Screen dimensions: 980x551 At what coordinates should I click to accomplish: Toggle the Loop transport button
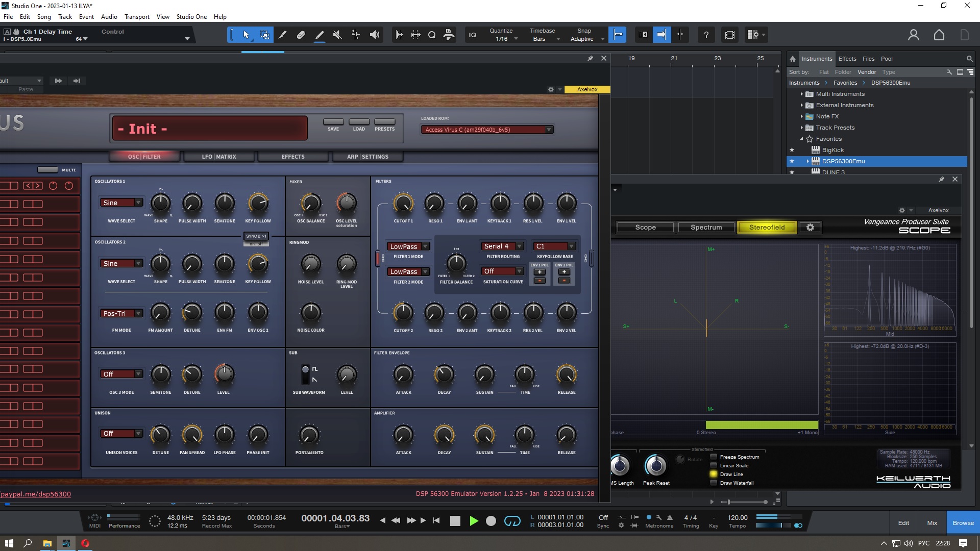(512, 521)
